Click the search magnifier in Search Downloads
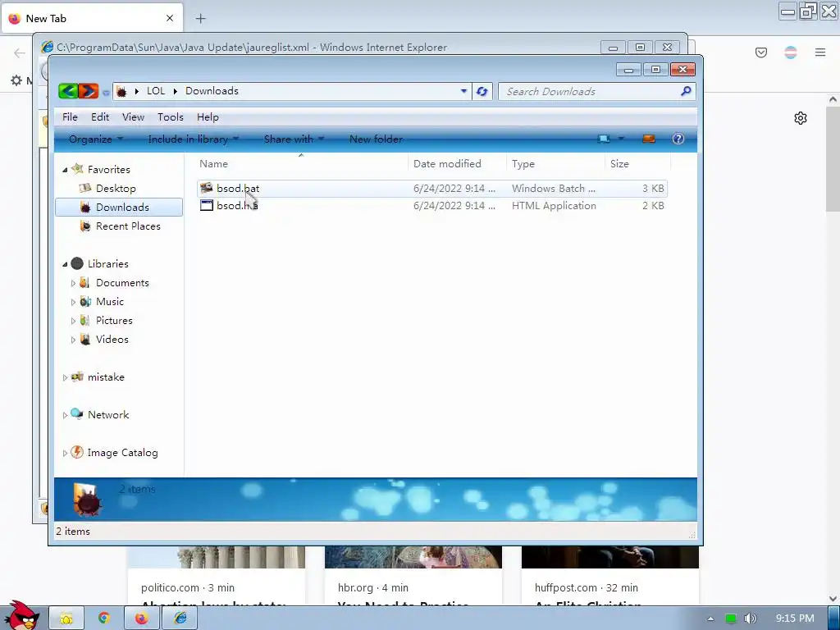840x630 pixels. [685, 92]
